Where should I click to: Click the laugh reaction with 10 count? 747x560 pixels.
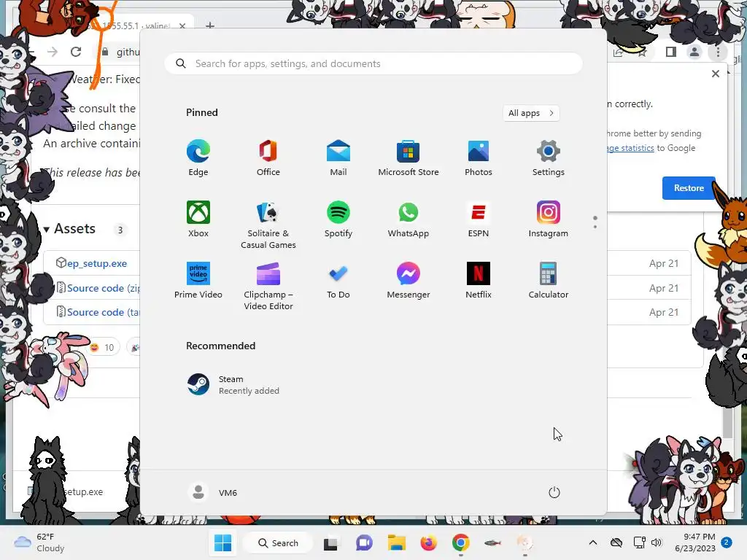(102, 348)
